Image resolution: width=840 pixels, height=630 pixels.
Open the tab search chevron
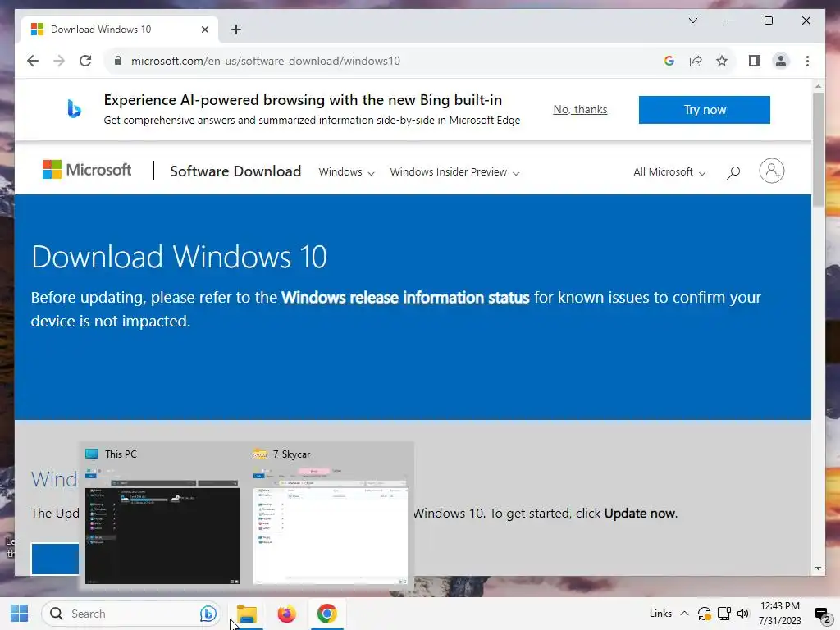point(692,21)
